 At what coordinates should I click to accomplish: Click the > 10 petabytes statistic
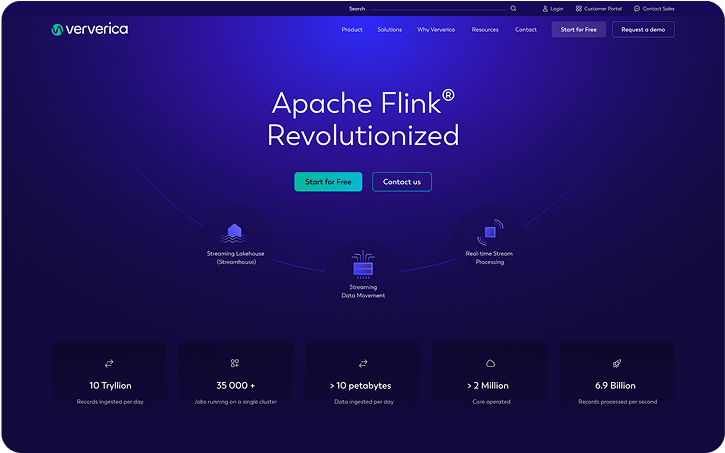click(361, 386)
